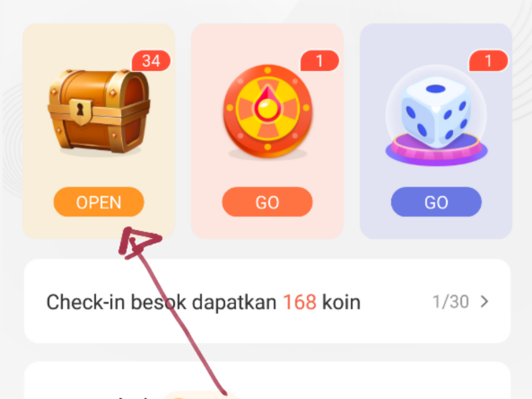
Task: Tap the lucky spin wheel icon
Action: [267, 111]
